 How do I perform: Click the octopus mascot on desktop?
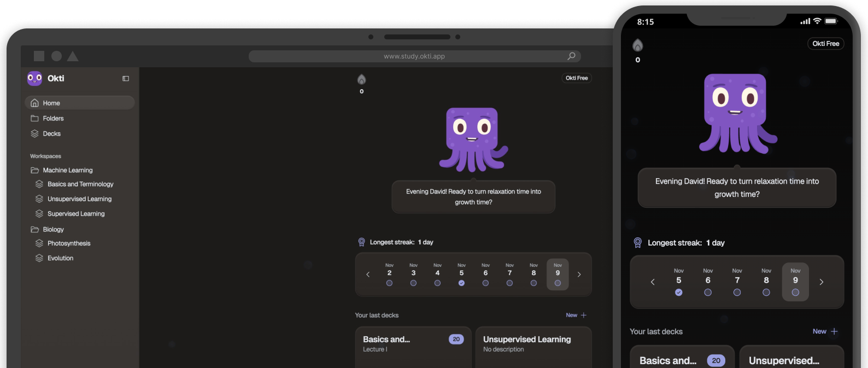tap(473, 139)
